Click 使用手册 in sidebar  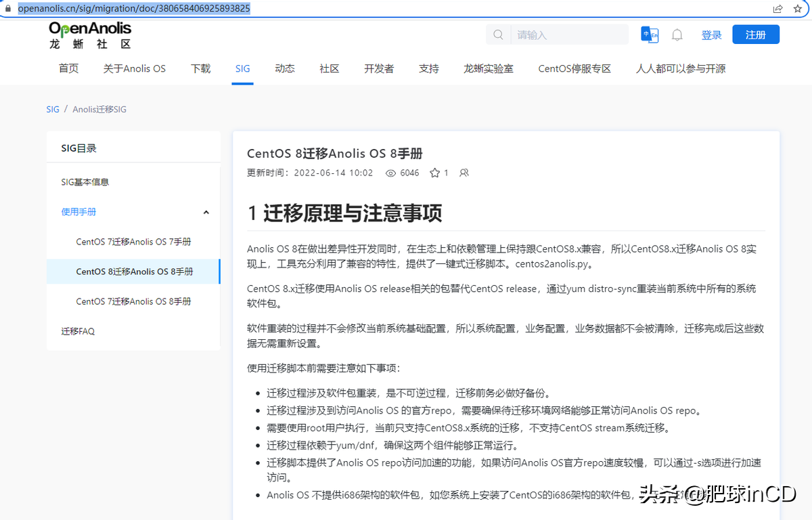pyautogui.click(x=78, y=212)
